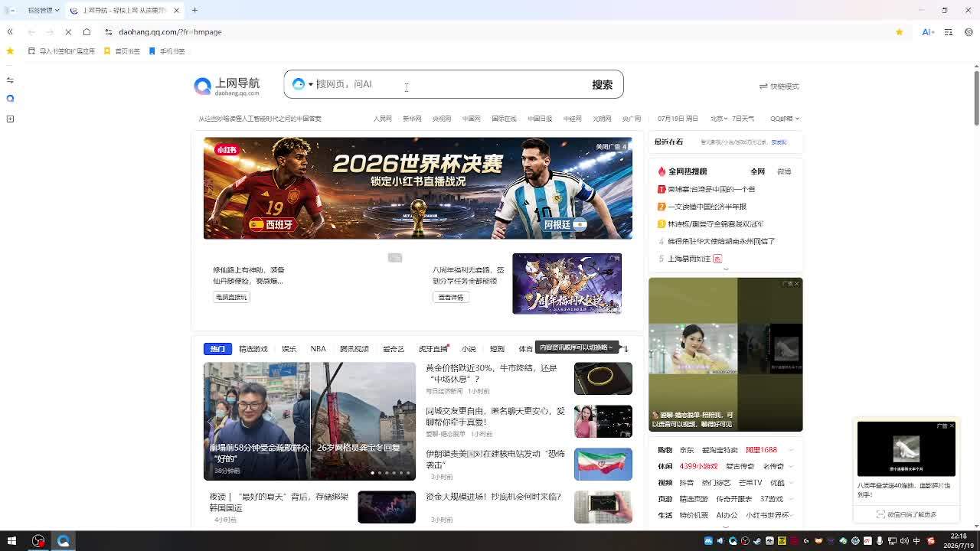The height and width of the screenshot is (551, 980).
Task: Close the floating ad at bottom right
Action: click(952, 425)
